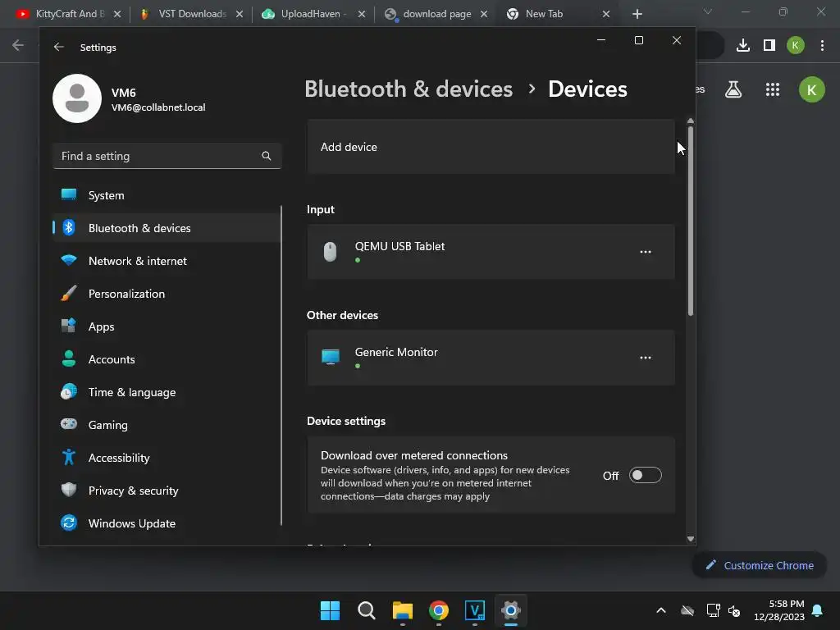Open the Windows Start menu
The height and width of the screenshot is (630, 840).
pyautogui.click(x=330, y=610)
